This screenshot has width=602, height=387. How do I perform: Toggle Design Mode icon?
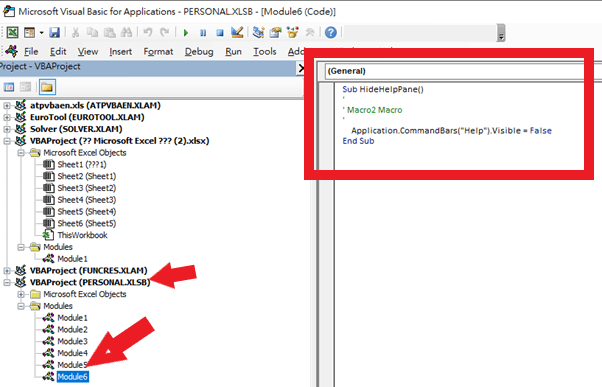[237, 32]
